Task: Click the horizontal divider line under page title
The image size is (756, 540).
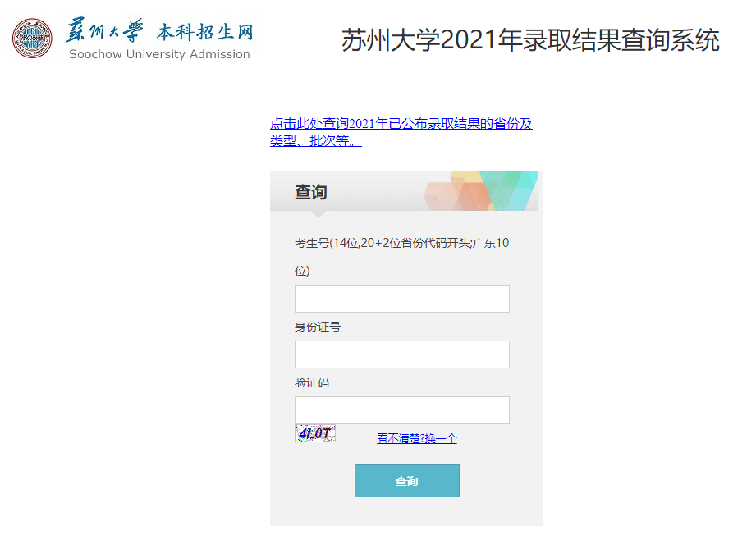Action: click(x=515, y=66)
